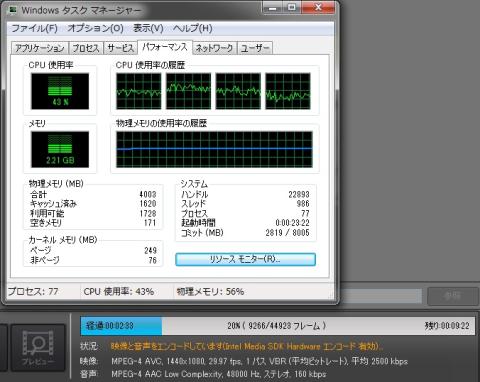Viewport: 480px width, 382px height.
Task: Minimize the Task Manager window
Action: coord(273,7)
